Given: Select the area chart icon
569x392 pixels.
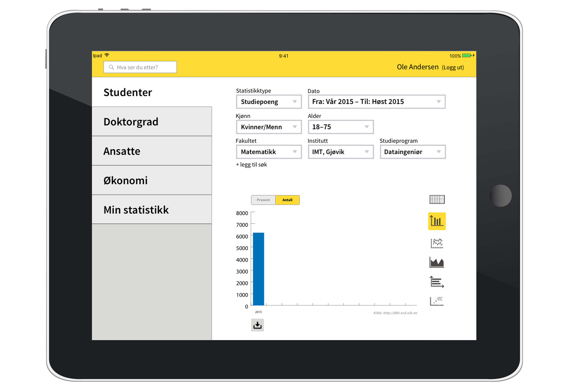Looking at the screenshot, I should point(437,262).
